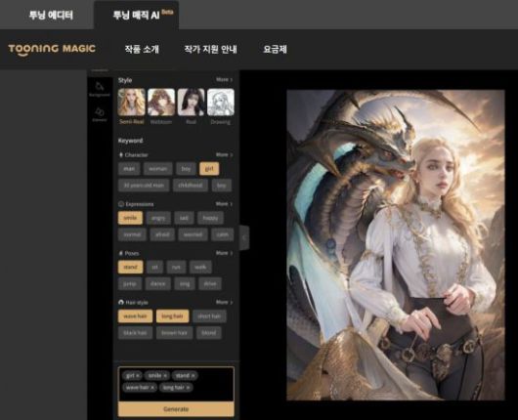518x420 pixels.
Task: Toggle the walk pose keyword
Action: 200,267
